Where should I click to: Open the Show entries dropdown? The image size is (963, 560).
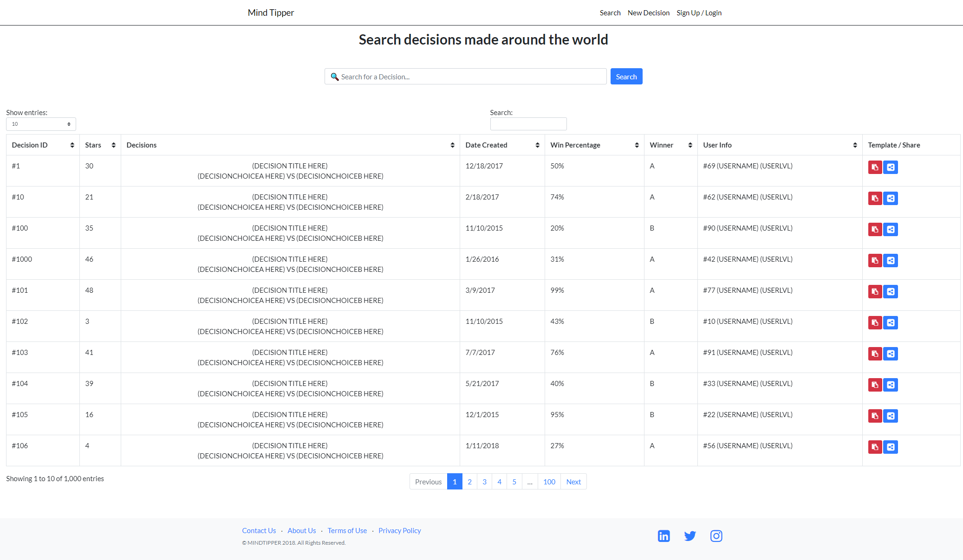coord(41,124)
